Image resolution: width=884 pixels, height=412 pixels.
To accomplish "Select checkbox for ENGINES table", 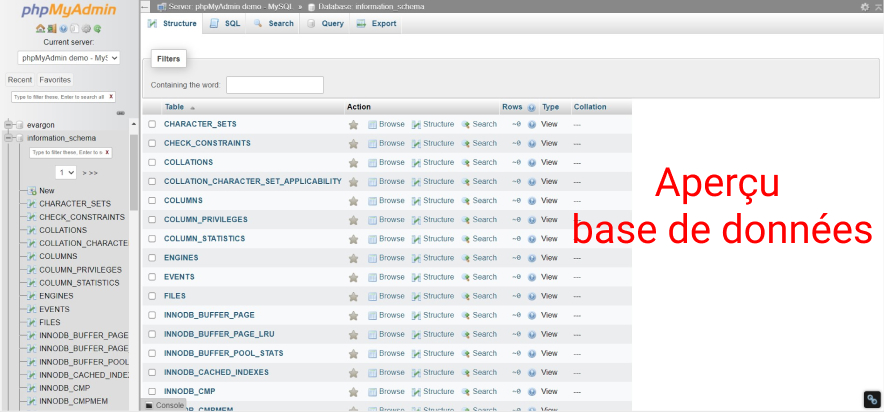I will (152, 258).
